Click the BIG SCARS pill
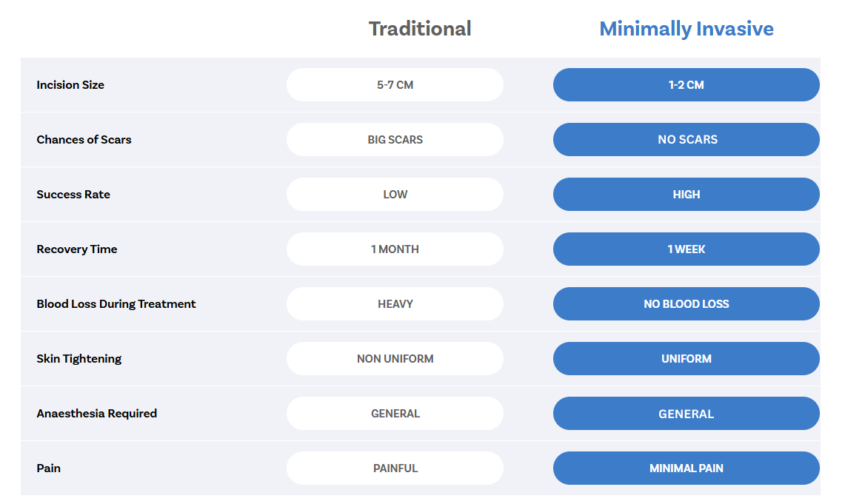 point(395,140)
